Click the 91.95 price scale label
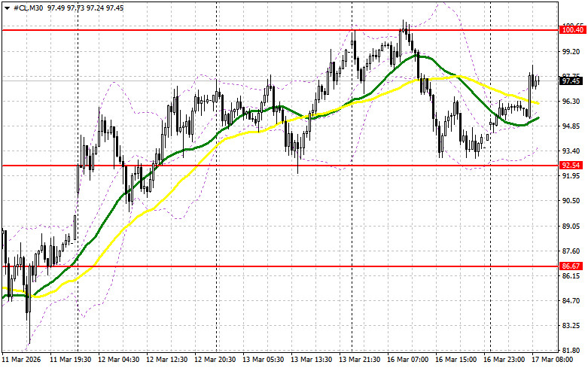Screen dimensions: 588x368 pos(571,176)
